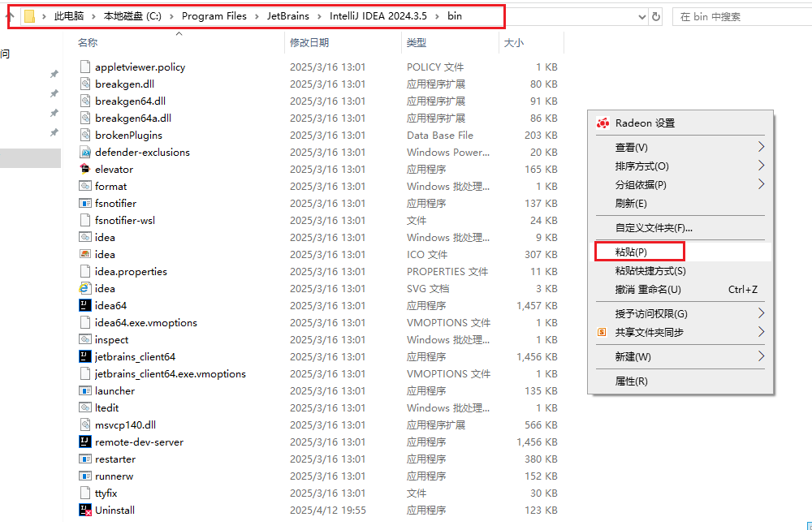Click the runnerw application icon
812x530 pixels.
(85, 476)
